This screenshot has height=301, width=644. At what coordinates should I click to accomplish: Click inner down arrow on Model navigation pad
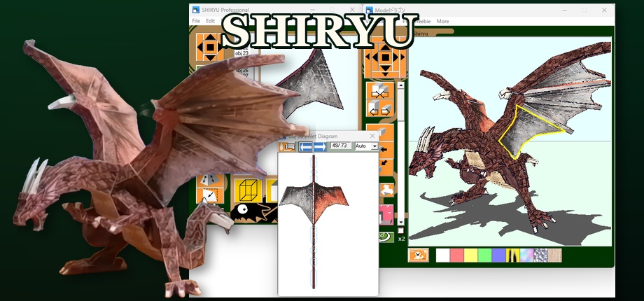[x=385, y=67]
